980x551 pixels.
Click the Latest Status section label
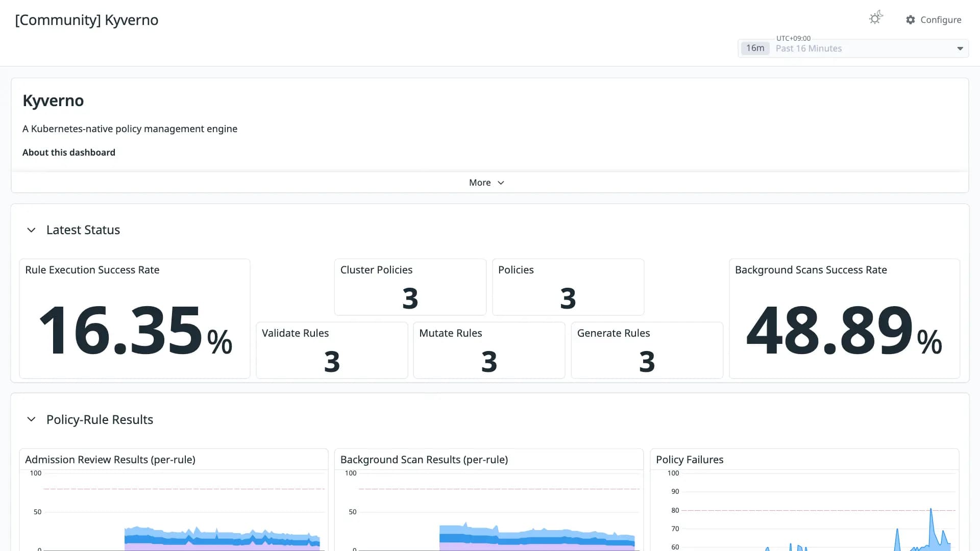(x=83, y=230)
